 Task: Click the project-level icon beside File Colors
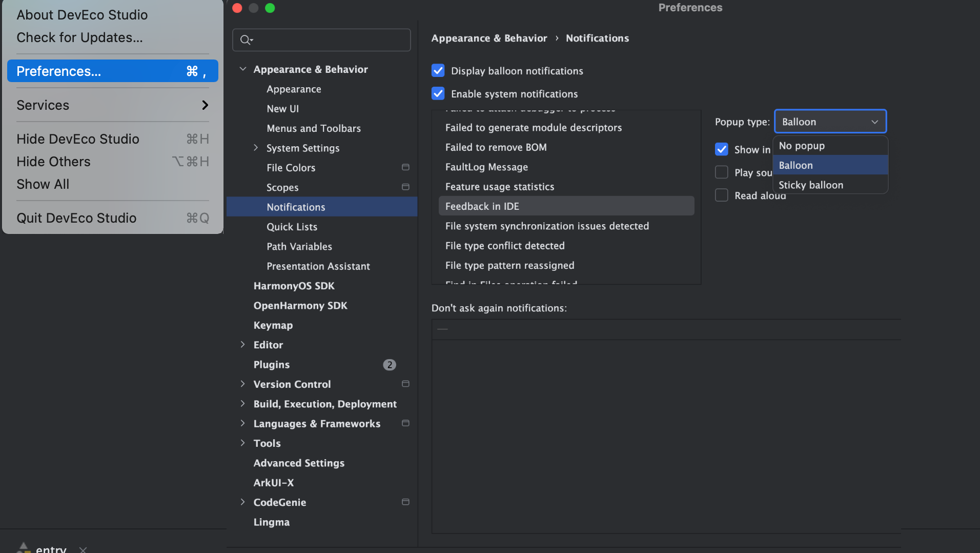(405, 167)
